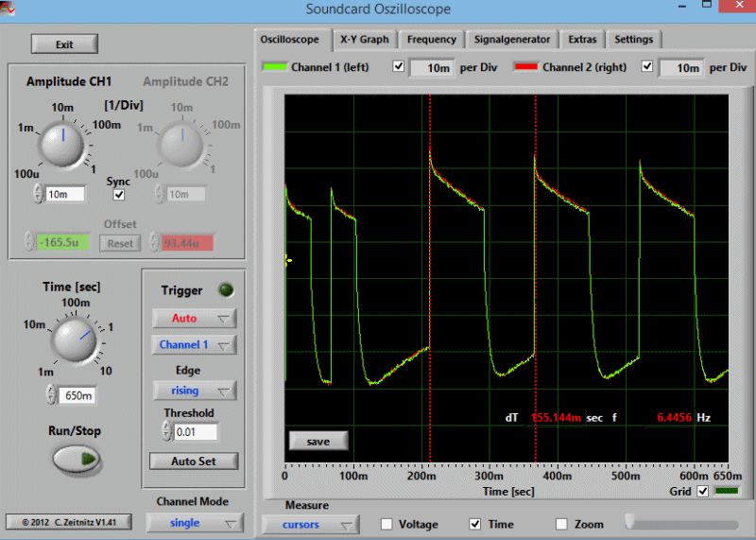
Task: Toggle Channel 2 (right) display checkbox
Action: coord(647,66)
